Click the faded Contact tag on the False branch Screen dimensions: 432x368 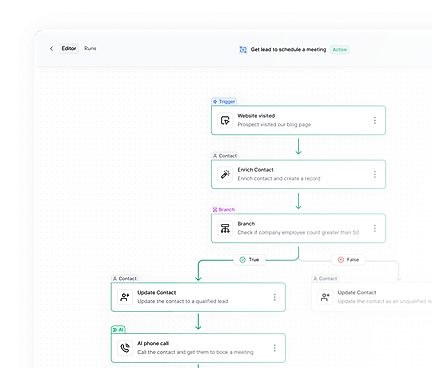[x=325, y=278]
